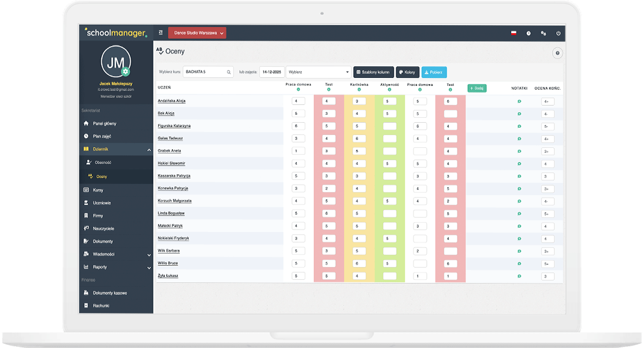644x348 pixels.
Task: Collapse the Dziennik sidebar section
Action: tap(149, 150)
